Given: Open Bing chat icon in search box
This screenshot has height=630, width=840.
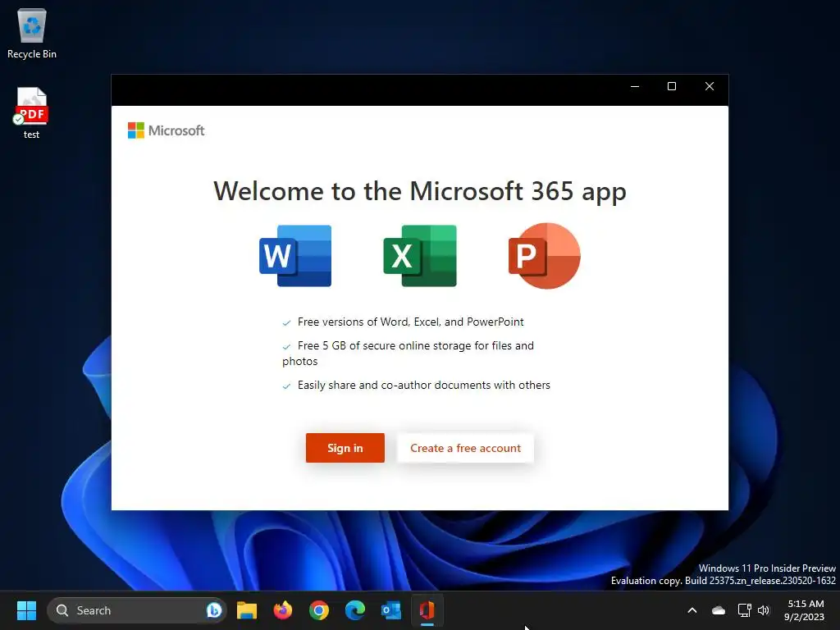Looking at the screenshot, I should (214, 610).
